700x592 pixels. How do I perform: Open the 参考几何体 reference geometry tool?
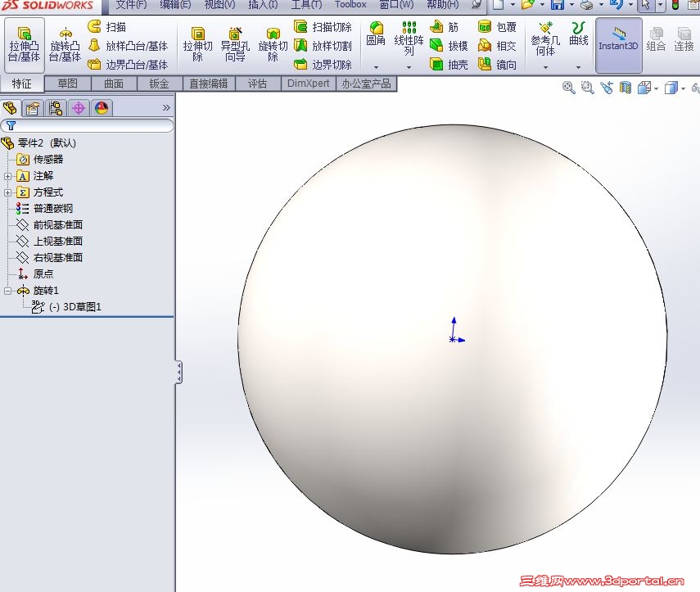point(545,39)
